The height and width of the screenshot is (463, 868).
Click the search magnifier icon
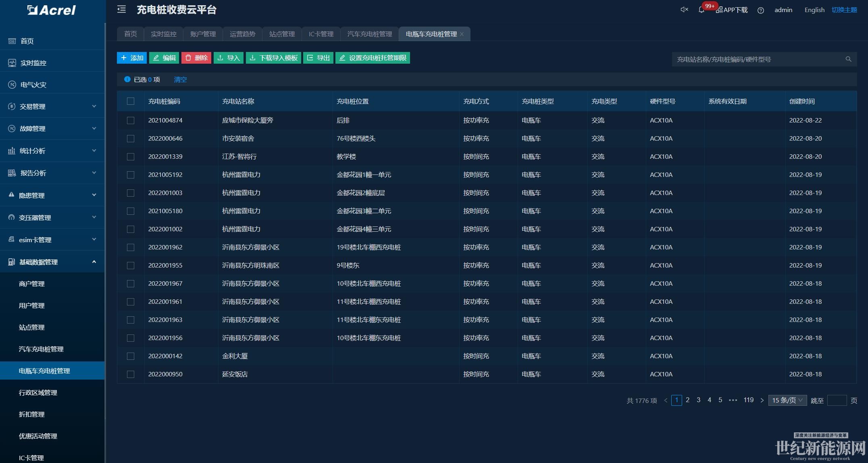[848, 59]
